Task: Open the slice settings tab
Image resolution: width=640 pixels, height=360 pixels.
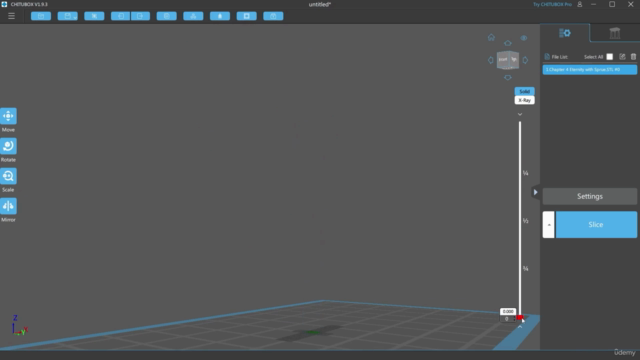Action: point(565,33)
